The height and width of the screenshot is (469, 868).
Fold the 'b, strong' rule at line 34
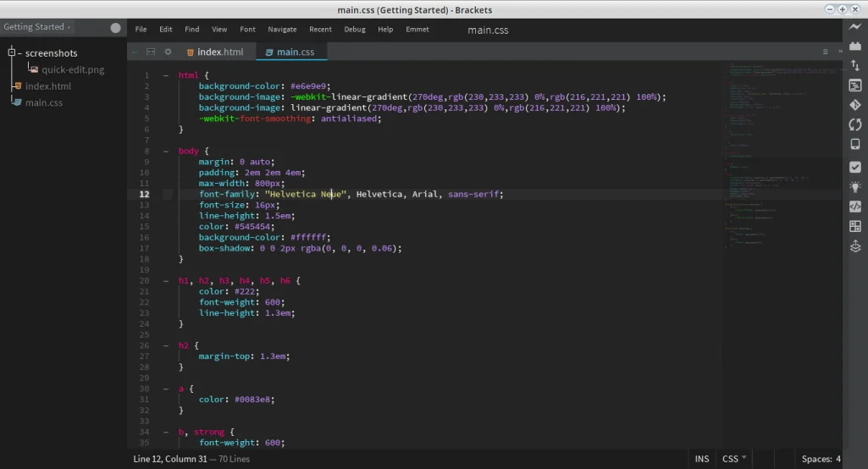point(165,432)
